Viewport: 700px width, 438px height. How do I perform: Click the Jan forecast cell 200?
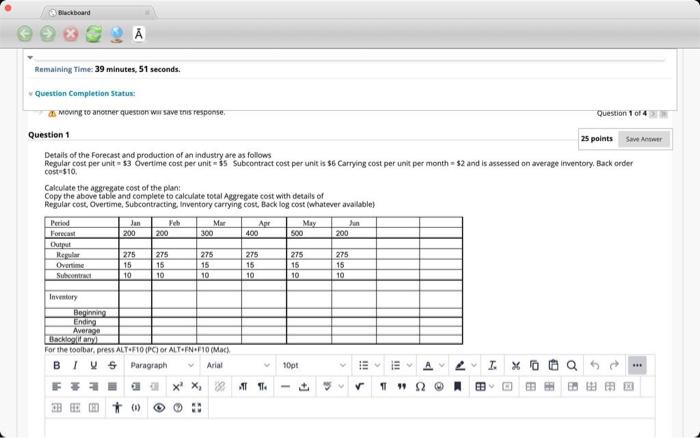135,233
